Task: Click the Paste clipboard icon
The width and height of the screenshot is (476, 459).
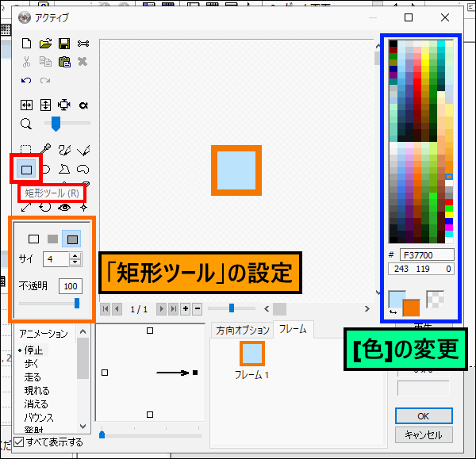Action: (x=64, y=62)
